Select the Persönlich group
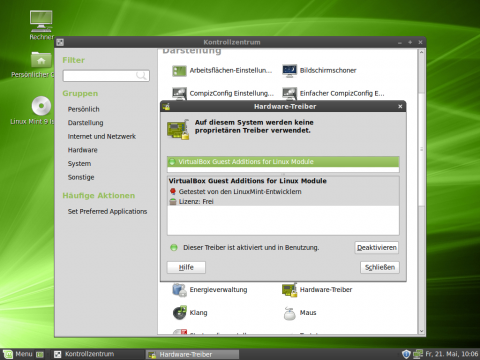 pyautogui.click(x=84, y=109)
